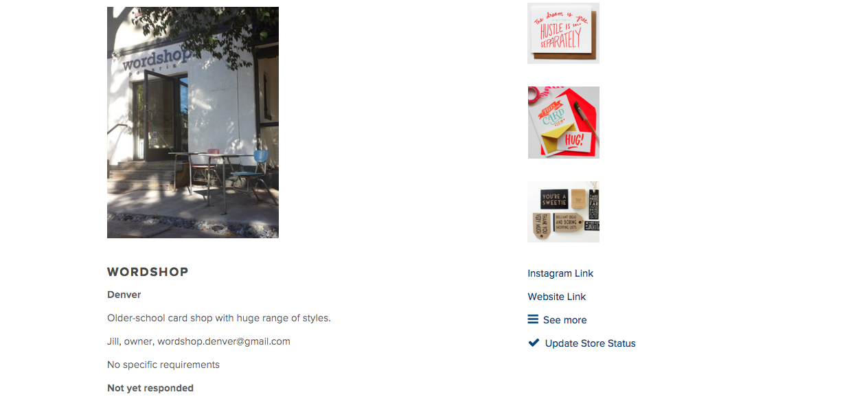Select the pink Hustle card thumbnail
Image resolution: width=868 pixels, height=401 pixels.
(563, 33)
